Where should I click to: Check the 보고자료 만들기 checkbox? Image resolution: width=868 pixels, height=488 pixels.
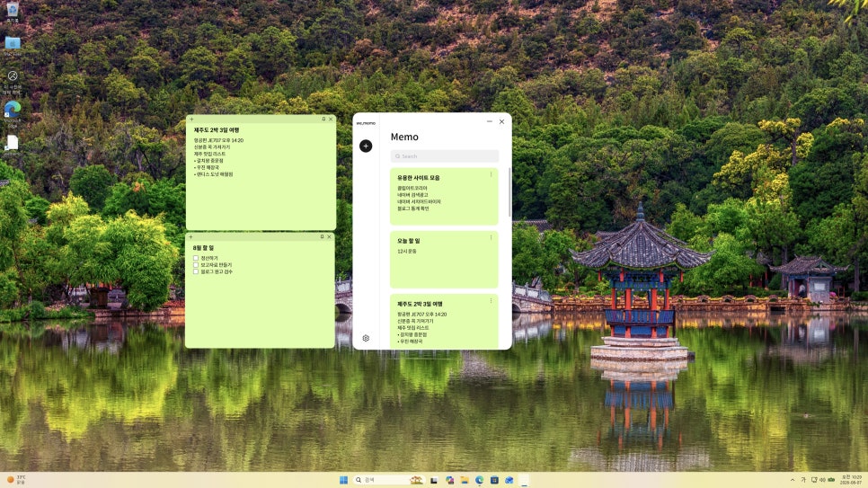pos(195,265)
